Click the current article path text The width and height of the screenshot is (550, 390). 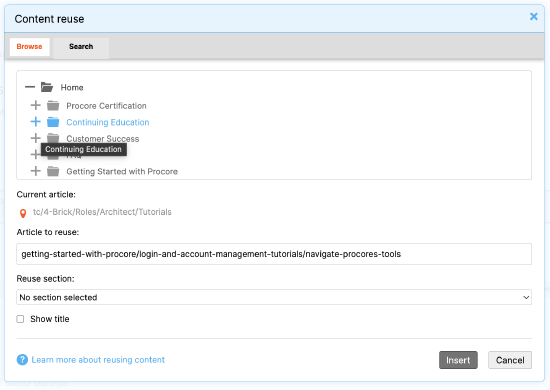(x=102, y=212)
